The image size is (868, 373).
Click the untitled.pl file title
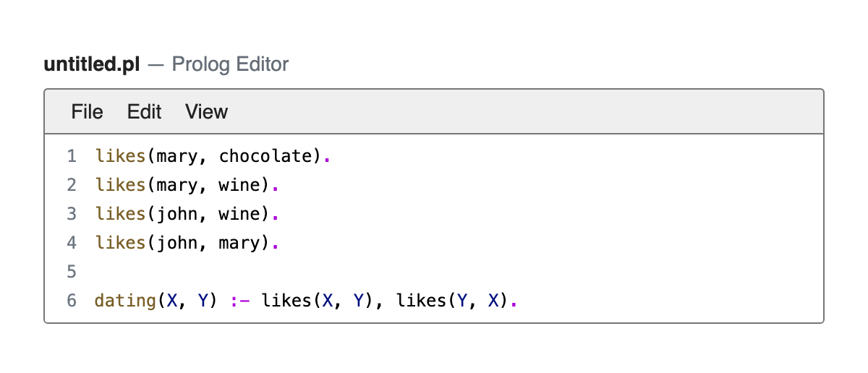pos(92,64)
